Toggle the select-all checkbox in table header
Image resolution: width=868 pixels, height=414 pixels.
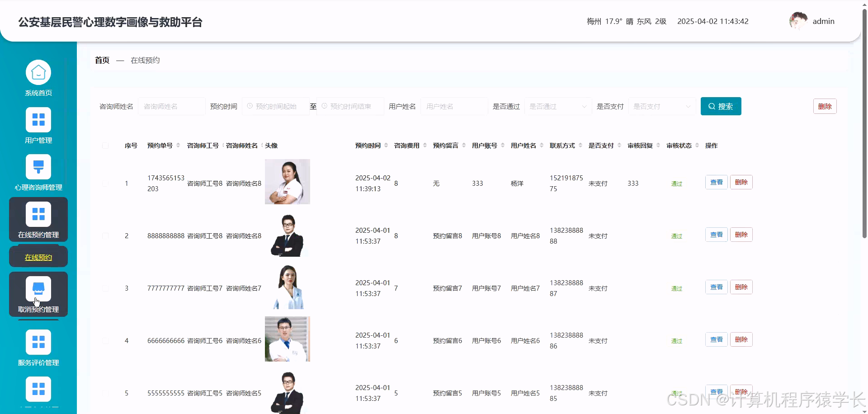105,146
